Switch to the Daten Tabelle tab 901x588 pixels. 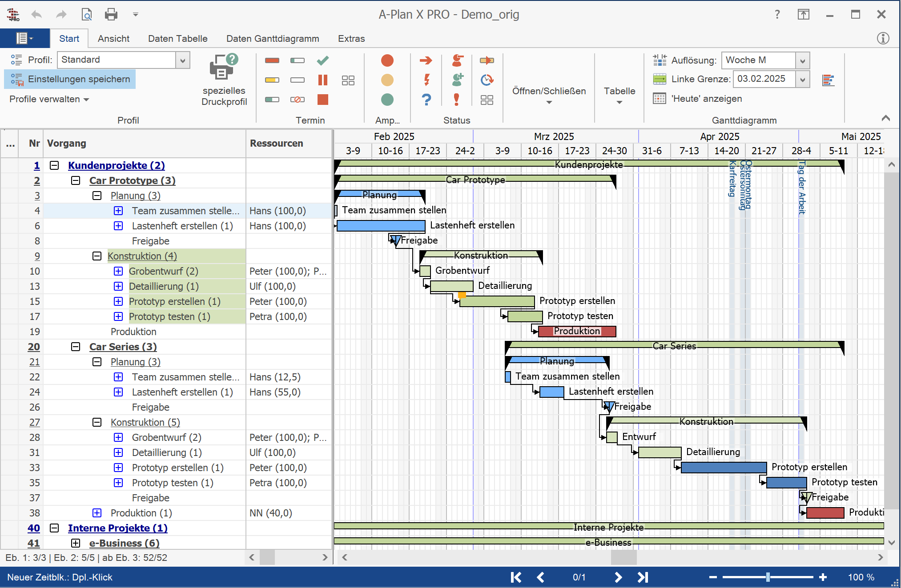tap(178, 39)
